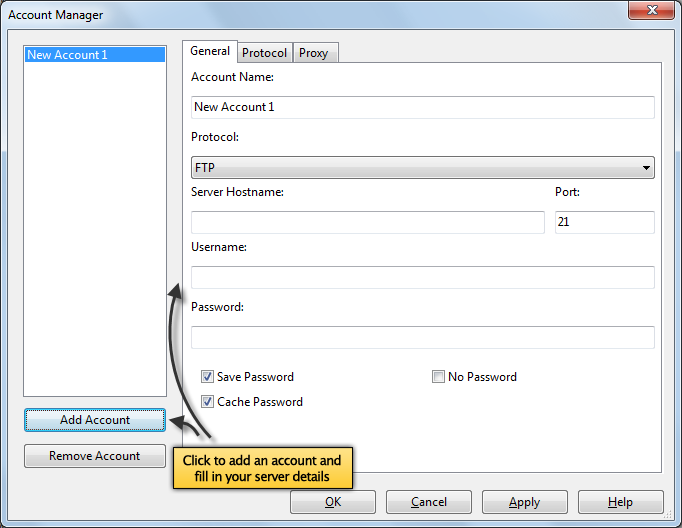Apply the account settings

524,502
